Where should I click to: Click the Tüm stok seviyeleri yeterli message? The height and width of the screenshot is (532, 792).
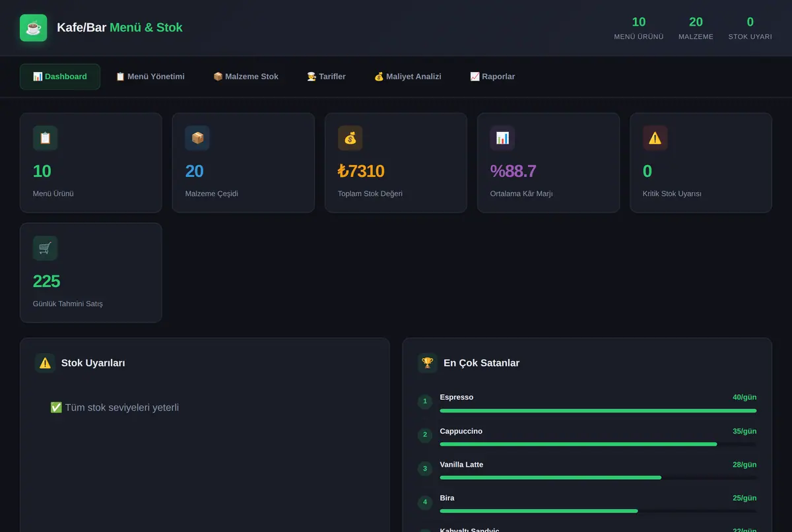coord(114,407)
